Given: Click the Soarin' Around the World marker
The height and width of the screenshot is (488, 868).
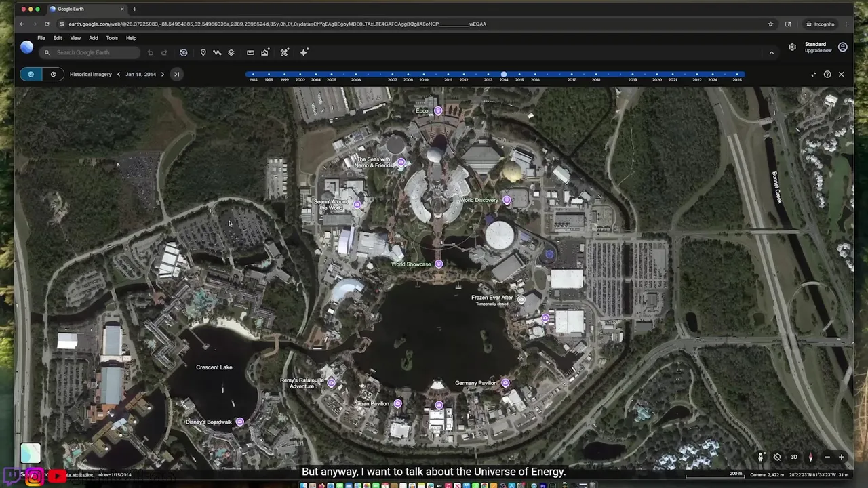Looking at the screenshot, I should point(357,204).
